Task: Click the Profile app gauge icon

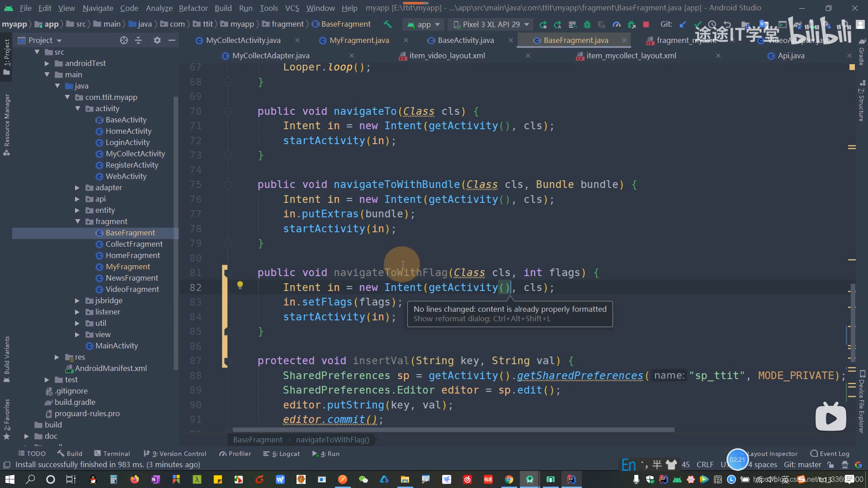Action: (616, 24)
